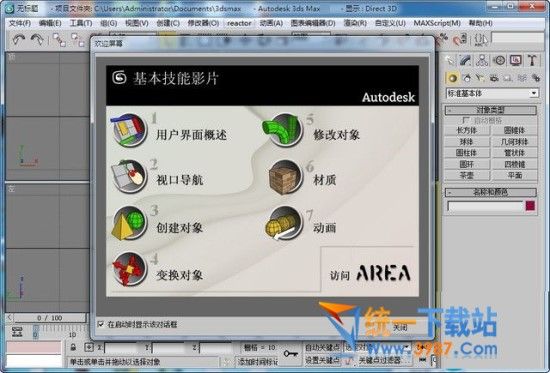
Task: Collapse the 对象类型 rollout
Action: click(x=490, y=110)
